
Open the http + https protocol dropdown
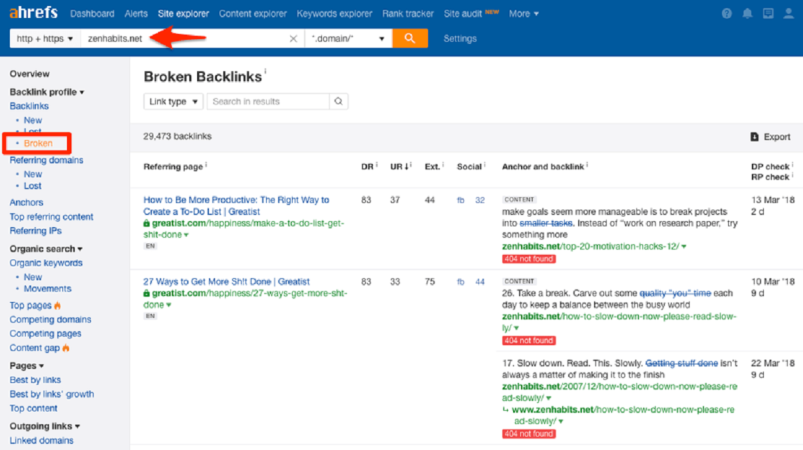pyautogui.click(x=45, y=38)
